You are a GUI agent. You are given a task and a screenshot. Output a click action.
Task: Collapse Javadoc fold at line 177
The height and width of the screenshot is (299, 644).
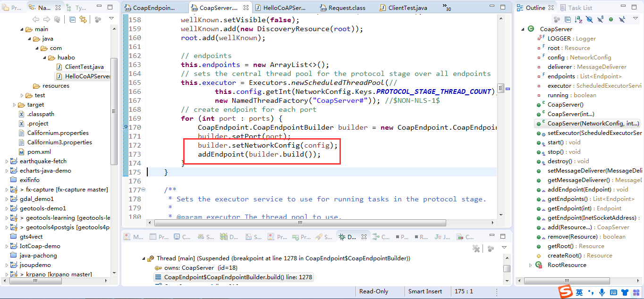tap(143, 190)
